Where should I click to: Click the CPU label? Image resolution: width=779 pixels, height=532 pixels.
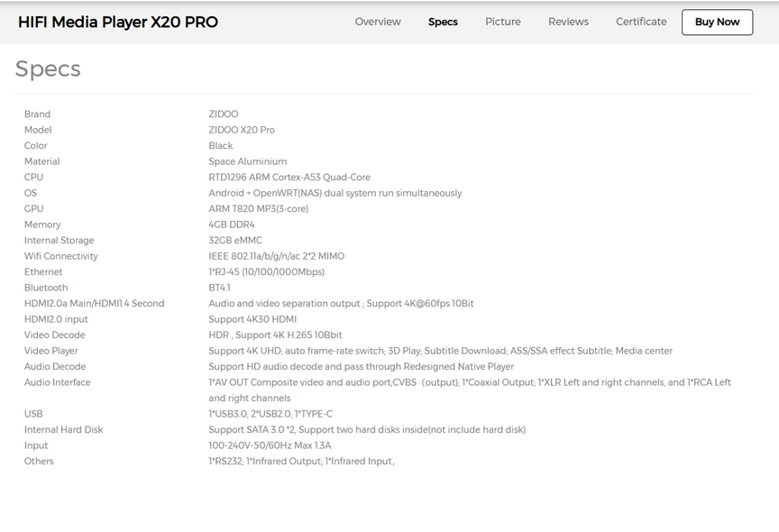point(33,177)
